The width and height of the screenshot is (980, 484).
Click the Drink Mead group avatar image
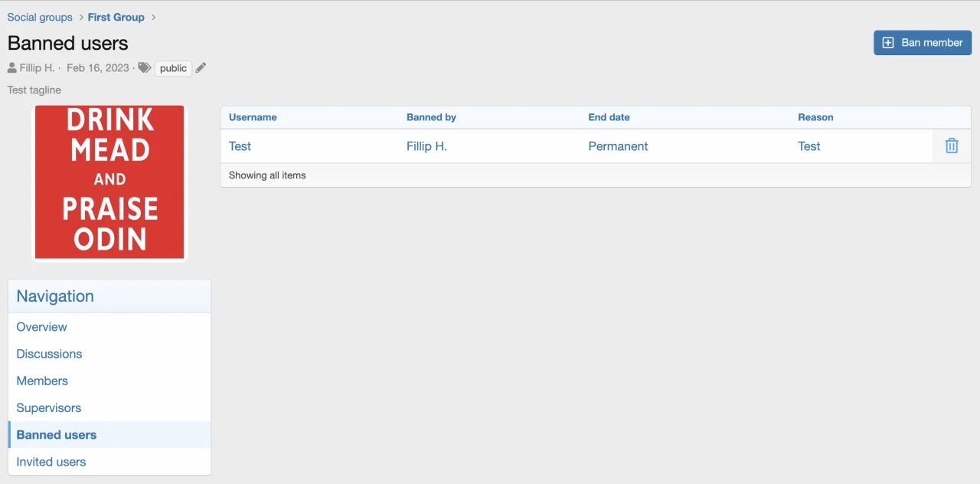(x=109, y=182)
